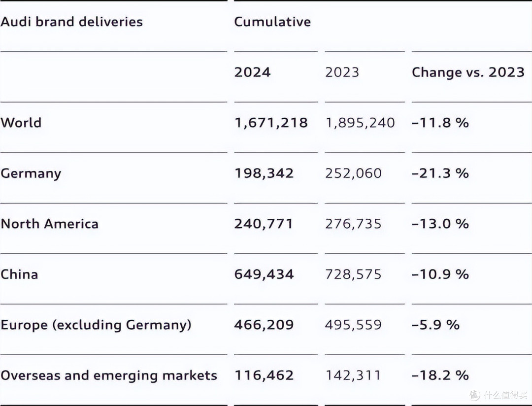
Task: Click 'Europe (excluding Germany)' row label
Action: click(96, 325)
